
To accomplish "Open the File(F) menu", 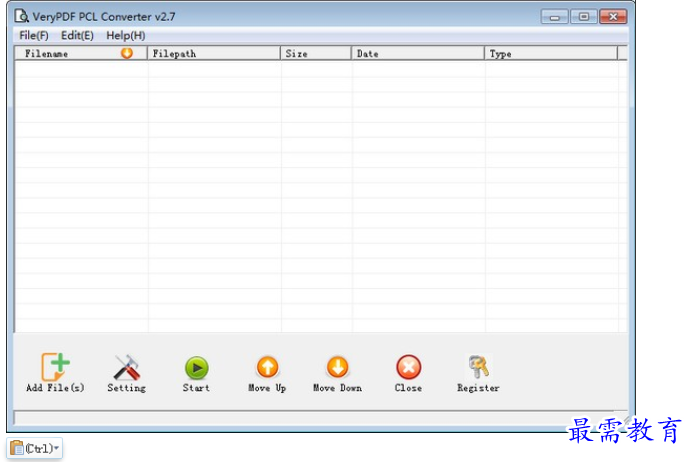I will click(x=33, y=35).
